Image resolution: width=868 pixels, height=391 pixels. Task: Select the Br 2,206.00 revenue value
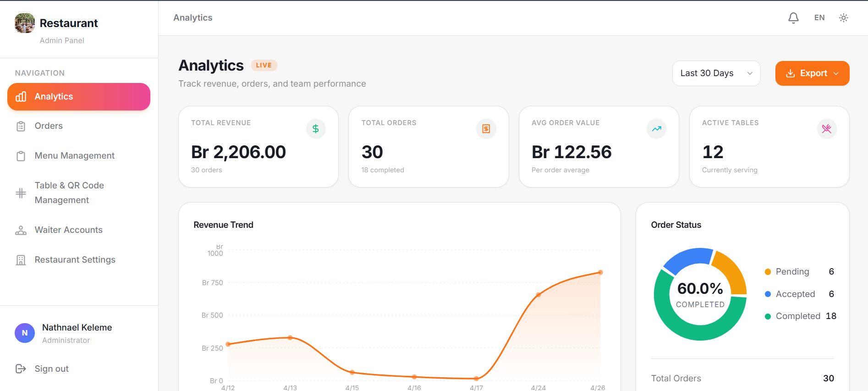coord(238,152)
